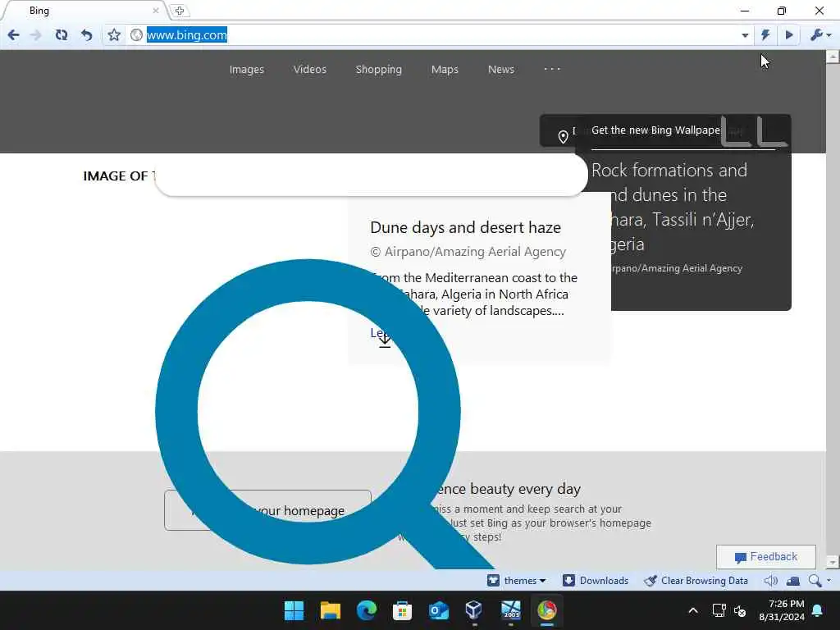Open File Explorer from taskbar
This screenshot has height=630, width=840.
[330, 610]
